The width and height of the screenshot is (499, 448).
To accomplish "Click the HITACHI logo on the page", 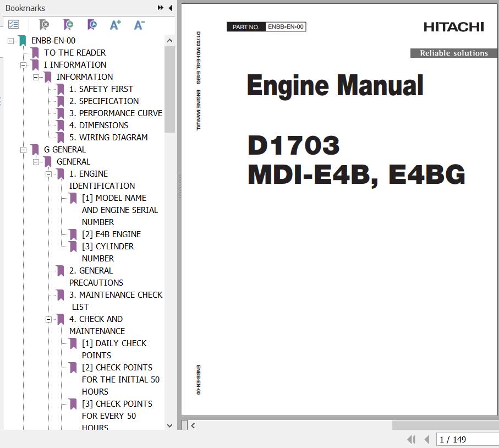I will (453, 27).
